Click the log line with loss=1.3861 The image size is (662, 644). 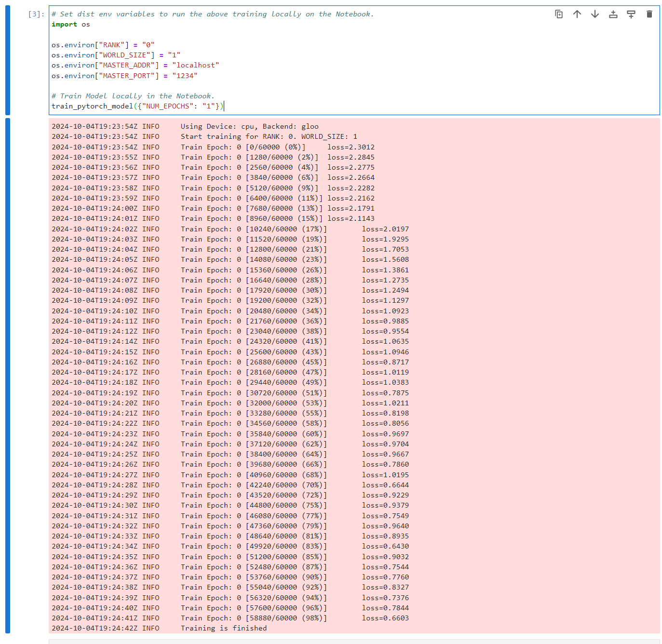[230, 270]
